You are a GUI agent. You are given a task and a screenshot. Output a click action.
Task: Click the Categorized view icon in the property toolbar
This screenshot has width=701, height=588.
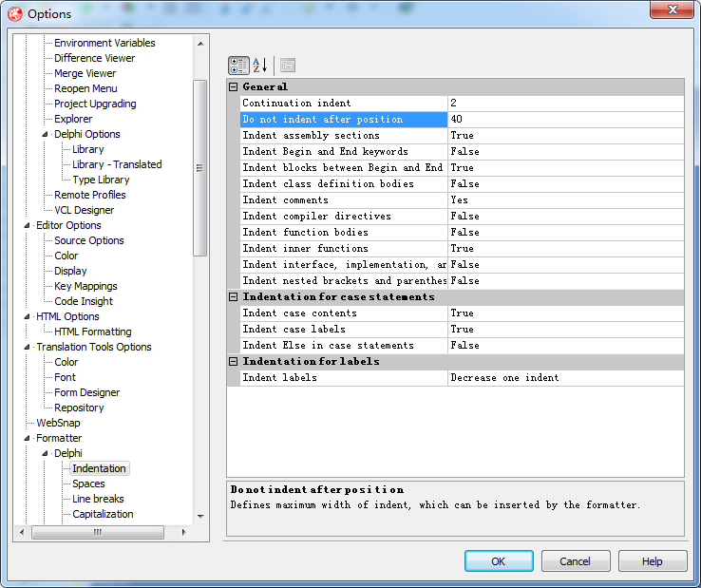coord(238,66)
